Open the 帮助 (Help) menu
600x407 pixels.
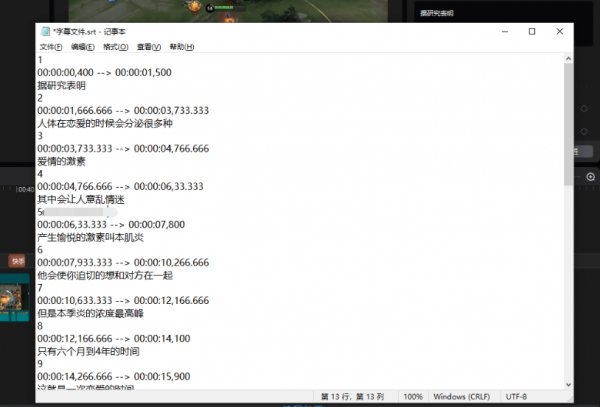[x=181, y=47]
